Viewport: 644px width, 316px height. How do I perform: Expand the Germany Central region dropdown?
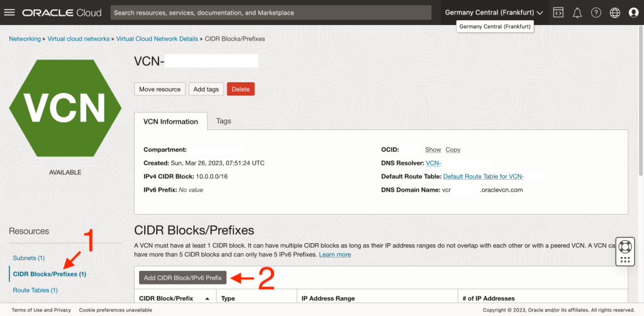point(494,13)
